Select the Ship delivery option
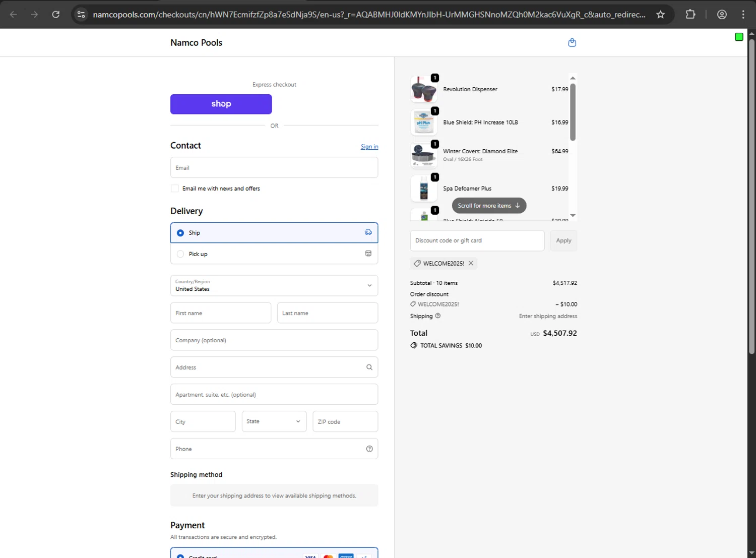The image size is (756, 558). point(180,233)
